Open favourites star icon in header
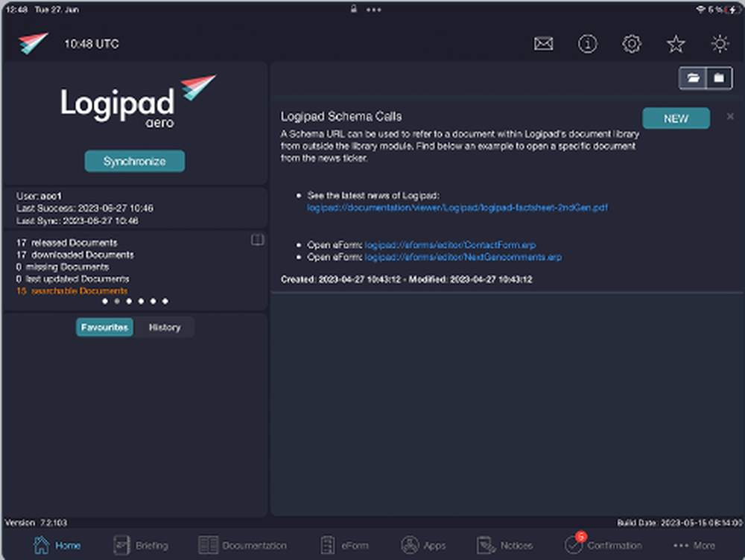 click(676, 44)
